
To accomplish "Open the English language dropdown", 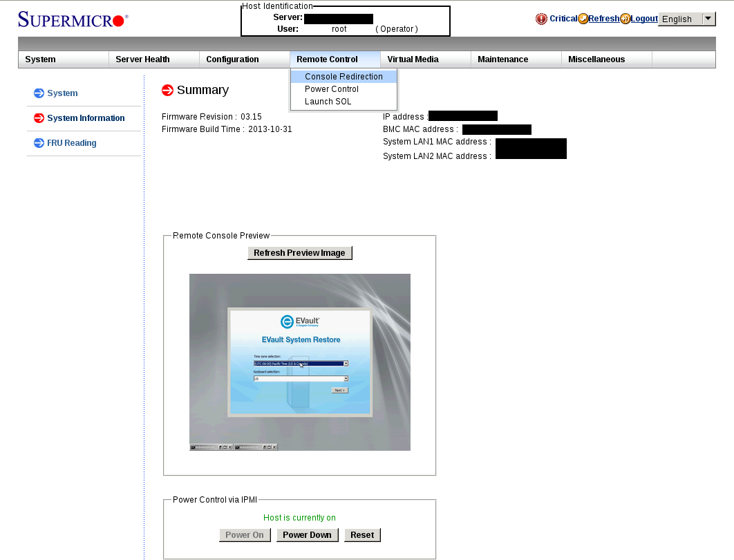I will (x=687, y=19).
